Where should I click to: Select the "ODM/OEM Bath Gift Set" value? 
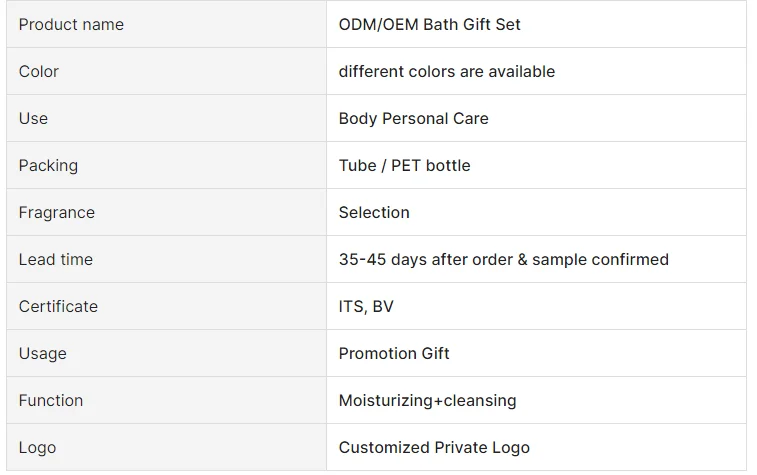(x=429, y=24)
